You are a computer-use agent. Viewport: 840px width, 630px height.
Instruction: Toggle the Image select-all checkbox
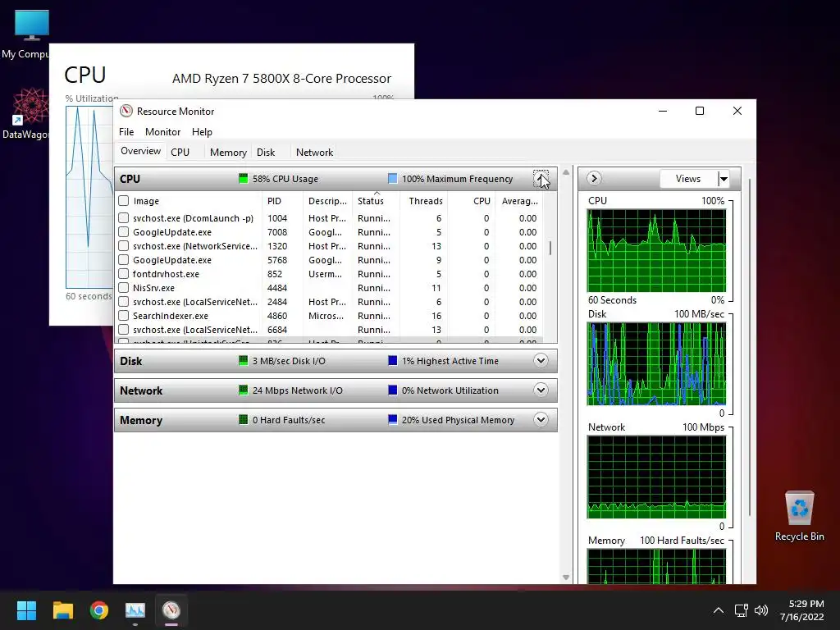pos(124,200)
